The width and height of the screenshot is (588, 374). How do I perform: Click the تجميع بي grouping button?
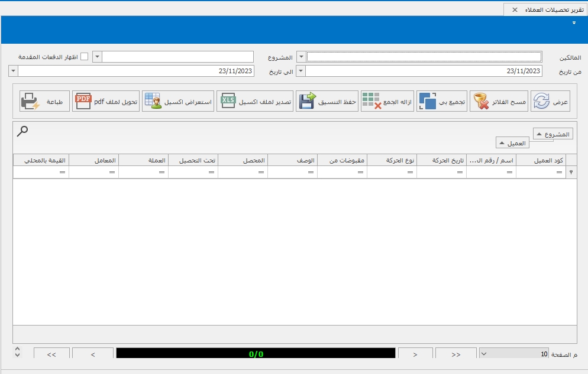(442, 102)
